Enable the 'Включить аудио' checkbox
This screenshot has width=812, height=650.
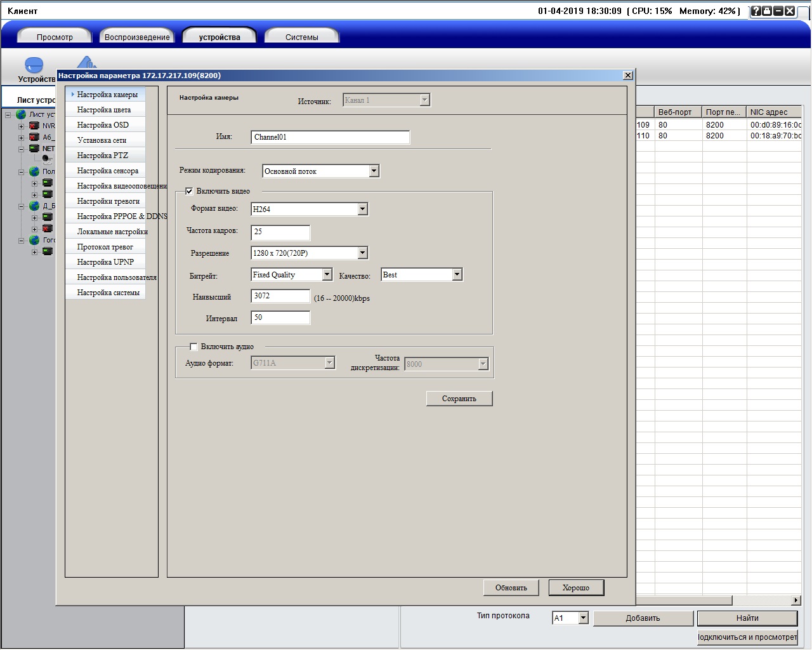pos(193,347)
